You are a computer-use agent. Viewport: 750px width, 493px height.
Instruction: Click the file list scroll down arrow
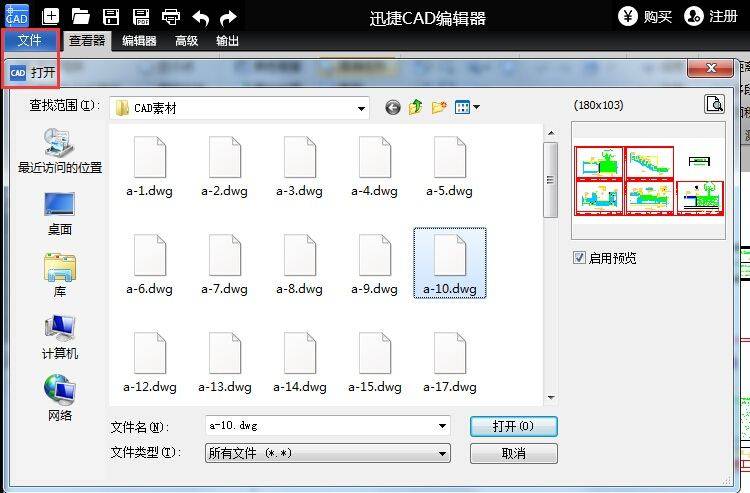(x=551, y=397)
